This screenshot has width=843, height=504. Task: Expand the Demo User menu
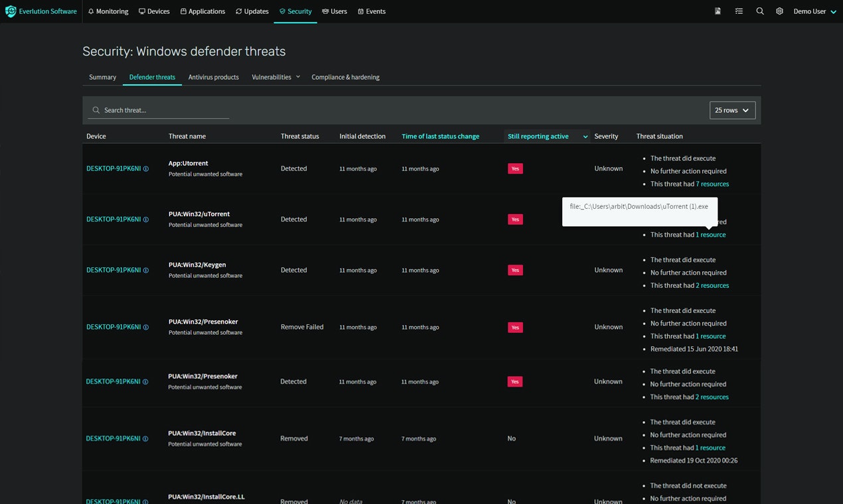point(814,11)
